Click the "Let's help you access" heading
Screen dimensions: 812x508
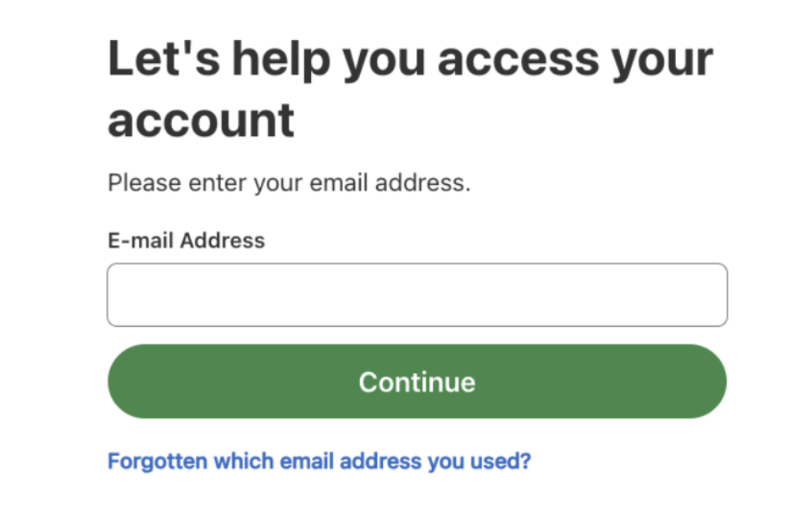(411, 60)
